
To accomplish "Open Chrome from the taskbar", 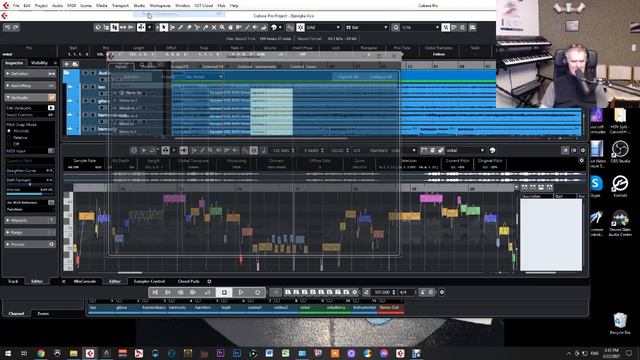I will [x=41, y=353].
